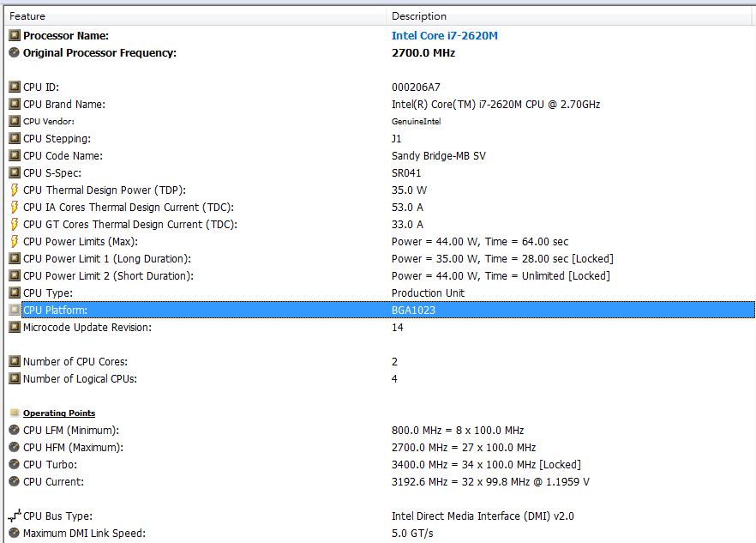Click the gauge icon beside CPU Turbo
The height and width of the screenshot is (543, 756).
(x=15, y=464)
